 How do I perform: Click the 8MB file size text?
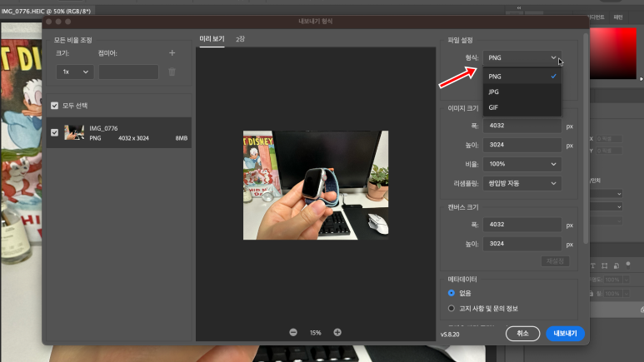[182, 138]
